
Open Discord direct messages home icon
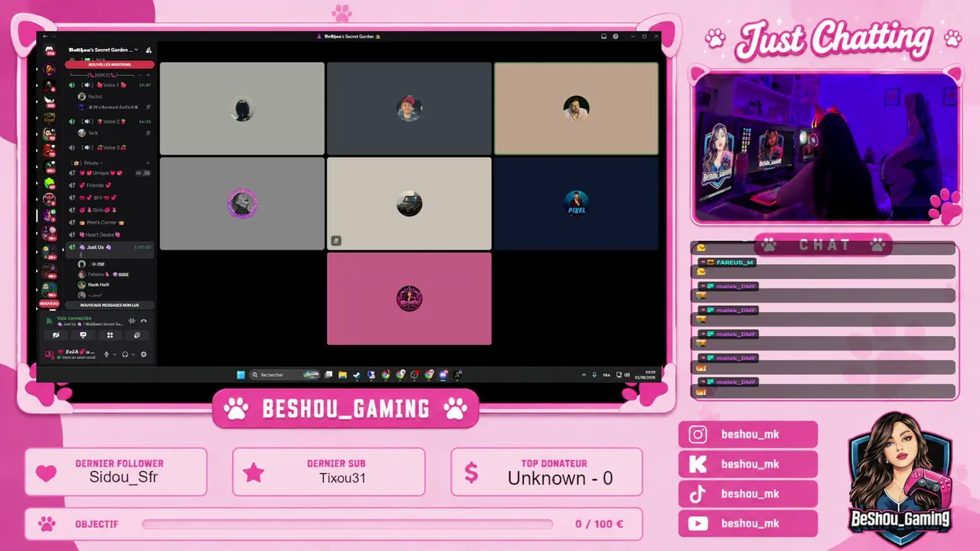[50, 51]
